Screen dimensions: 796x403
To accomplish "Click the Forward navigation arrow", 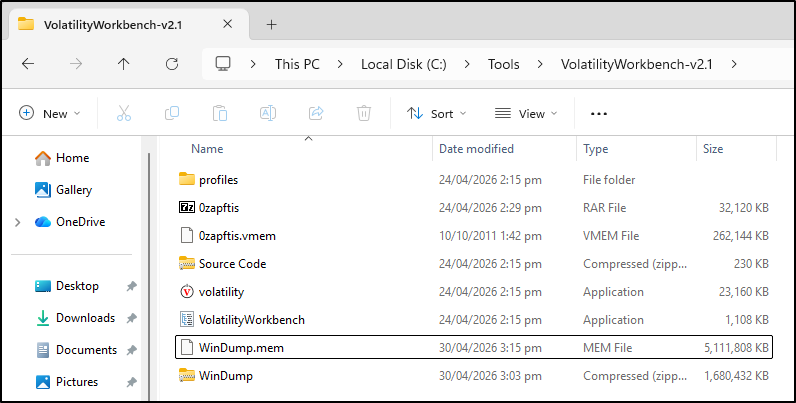I will 76,64.
